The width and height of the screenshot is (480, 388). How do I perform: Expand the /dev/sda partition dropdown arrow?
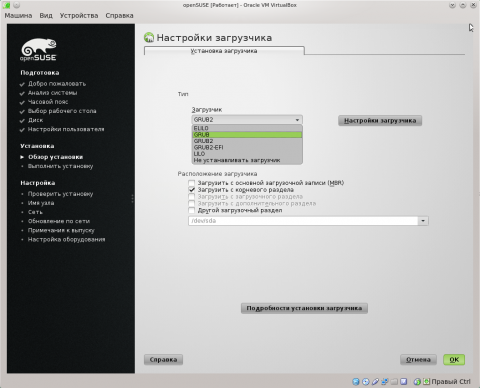tap(423, 221)
